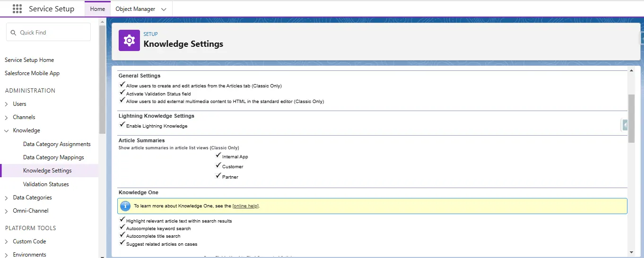
Task: Open Salesforce Mobile App link
Action: click(32, 73)
